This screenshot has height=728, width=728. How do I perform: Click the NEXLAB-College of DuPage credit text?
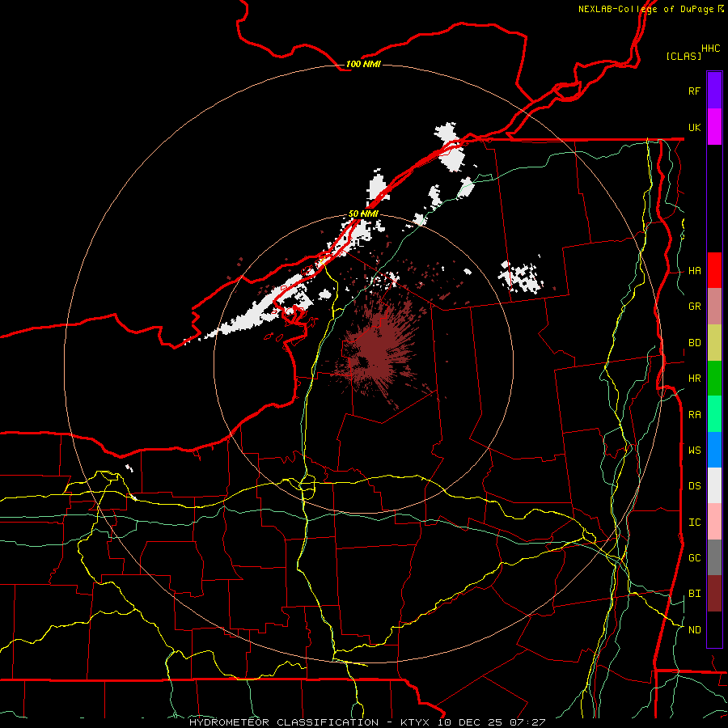[650, 9]
